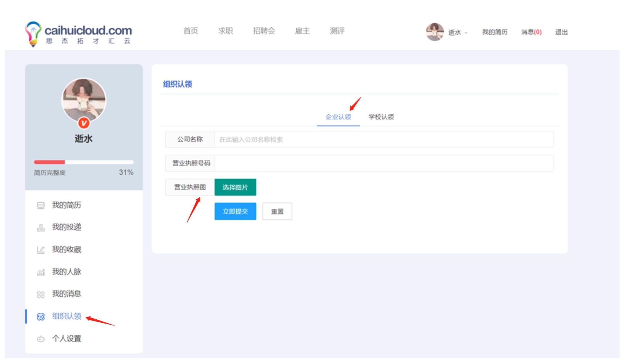
Task: Click the 我的收藏 sidebar icon
Action: [x=40, y=250]
